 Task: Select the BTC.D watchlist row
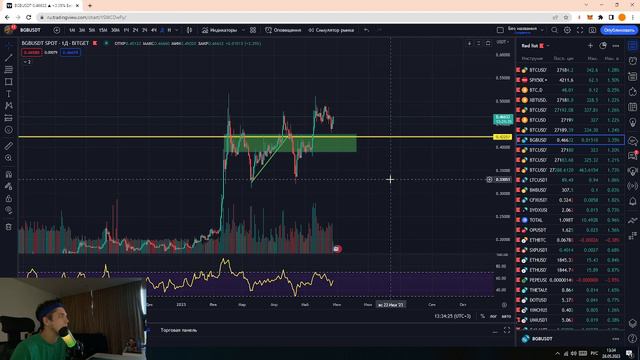point(570,90)
